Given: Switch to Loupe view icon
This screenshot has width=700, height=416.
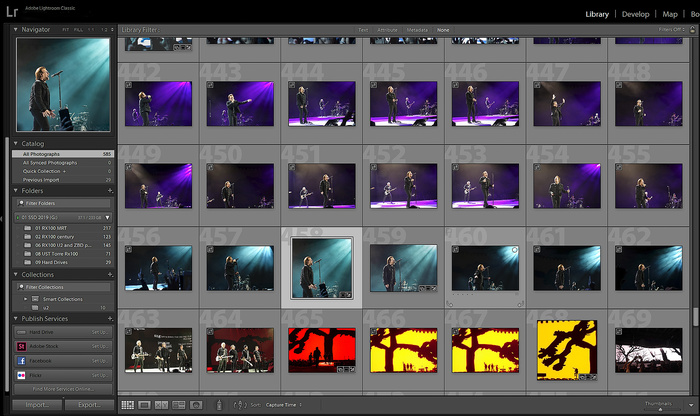Looking at the screenshot, I should point(145,405).
